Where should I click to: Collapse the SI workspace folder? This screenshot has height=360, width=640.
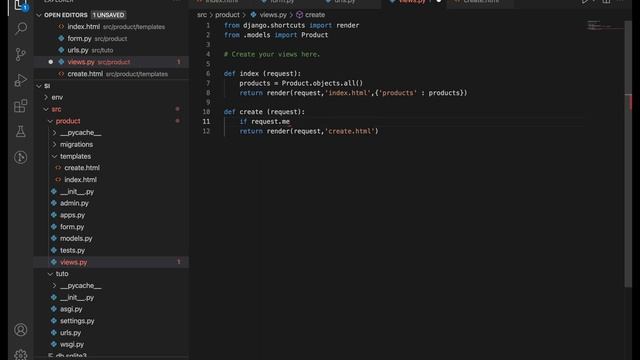pos(39,86)
